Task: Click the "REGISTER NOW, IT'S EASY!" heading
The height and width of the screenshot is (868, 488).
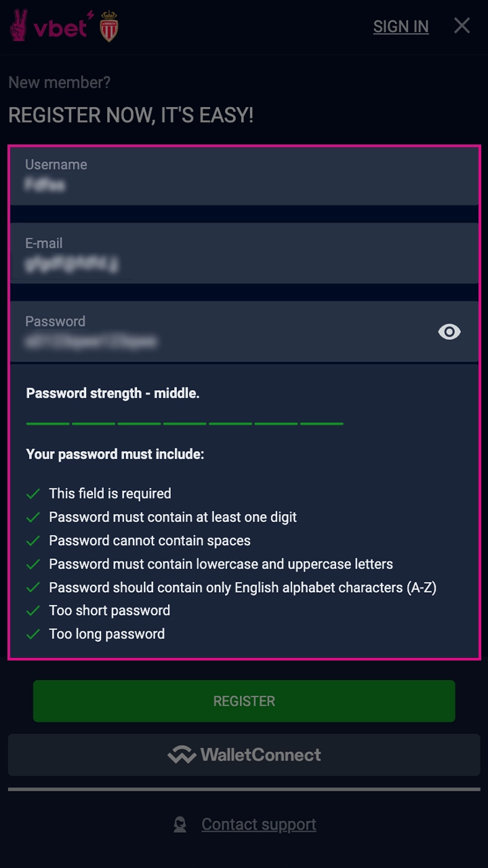Action: click(131, 115)
